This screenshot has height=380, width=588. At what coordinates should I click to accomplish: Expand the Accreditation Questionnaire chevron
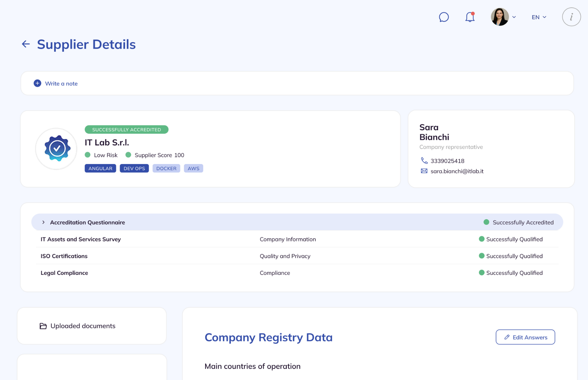click(x=43, y=222)
